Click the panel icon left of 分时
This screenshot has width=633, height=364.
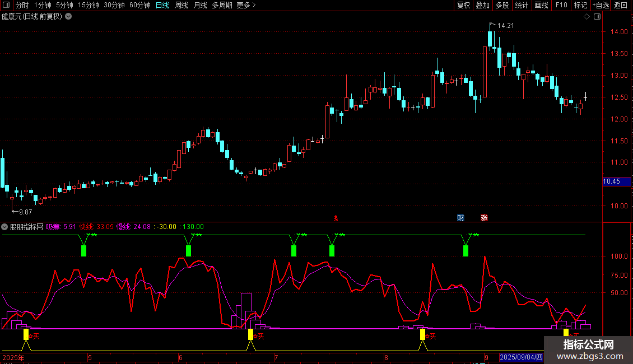click(x=6, y=5)
